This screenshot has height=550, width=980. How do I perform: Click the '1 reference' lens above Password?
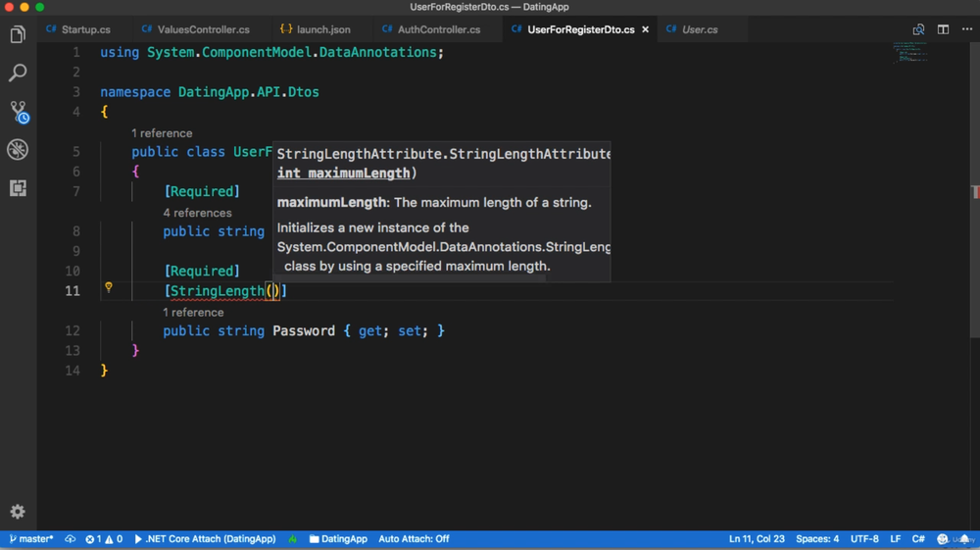tap(193, 312)
